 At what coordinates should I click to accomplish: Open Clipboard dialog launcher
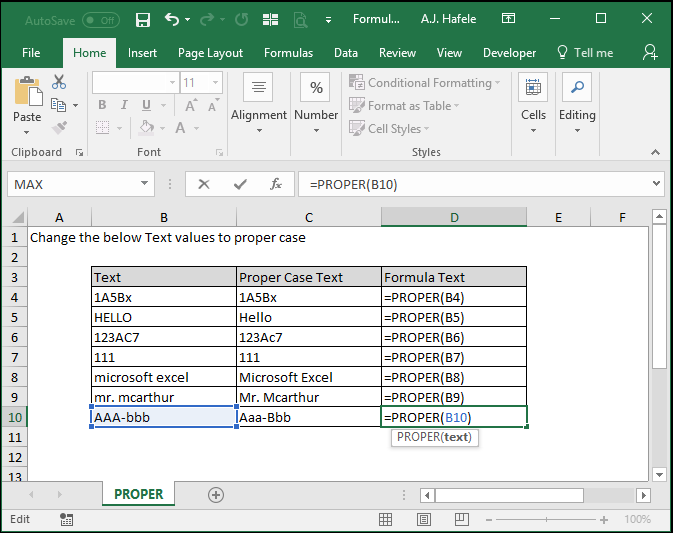click(x=79, y=152)
